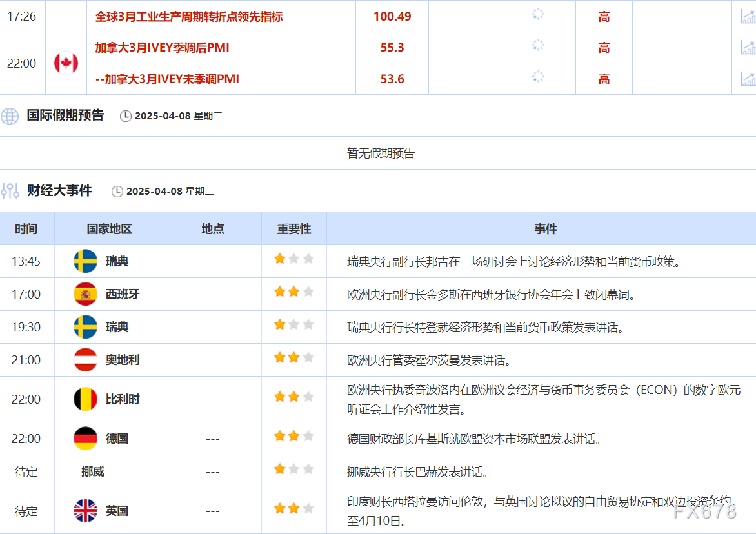Click the first star on the Austria event rating
The image size is (756, 534).
click(279, 358)
